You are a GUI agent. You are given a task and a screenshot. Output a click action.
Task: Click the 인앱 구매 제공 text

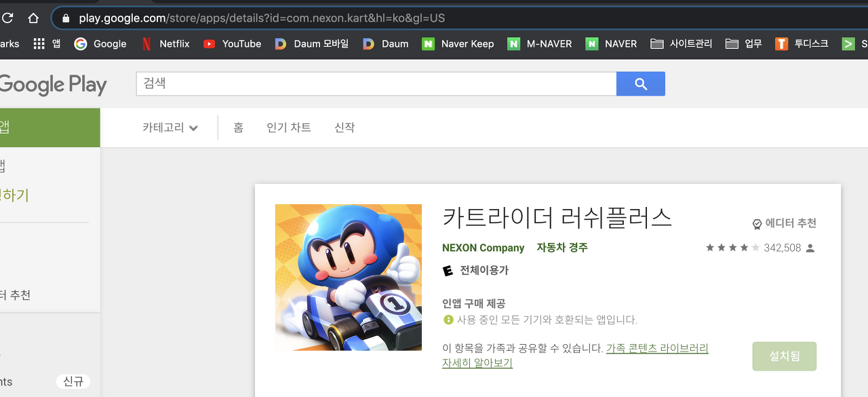474,304
